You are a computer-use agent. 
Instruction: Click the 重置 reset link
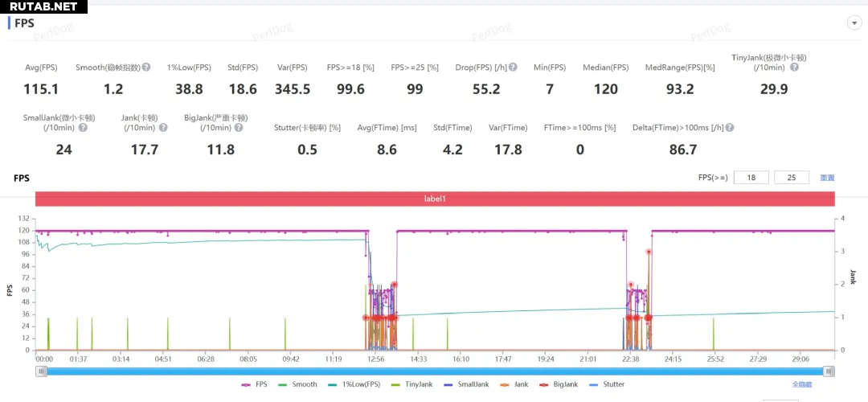pos(827,178)
